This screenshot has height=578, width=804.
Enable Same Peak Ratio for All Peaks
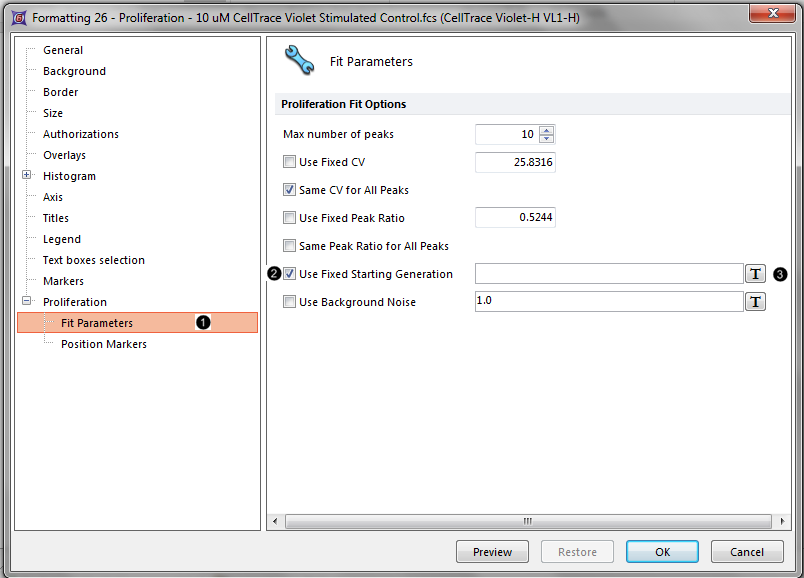click(290, 246)
